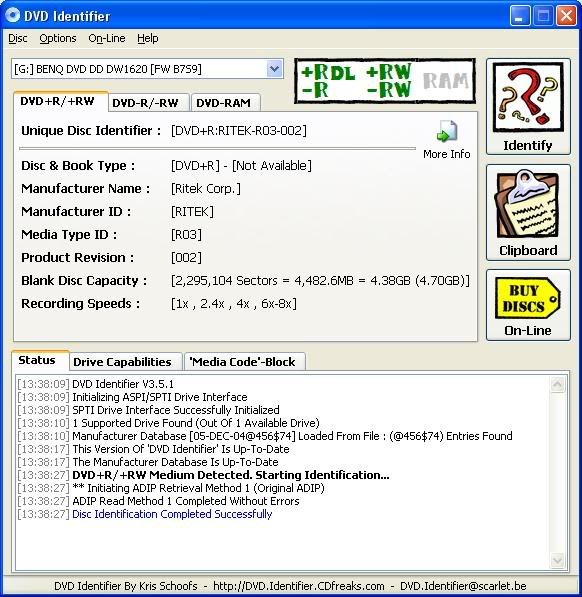The image size is (582, 597).
Task: Click the More Info arrow icon
Action: coord(447,132)
